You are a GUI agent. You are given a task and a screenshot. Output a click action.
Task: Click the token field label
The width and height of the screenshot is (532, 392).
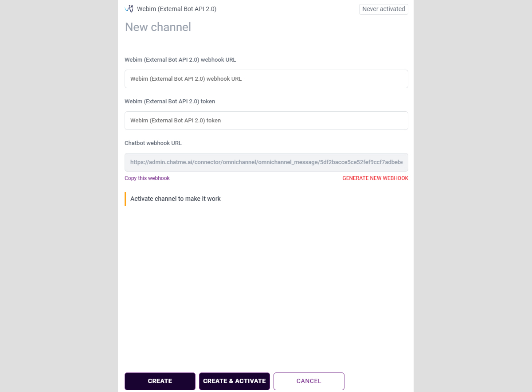(x=170, y=101)
